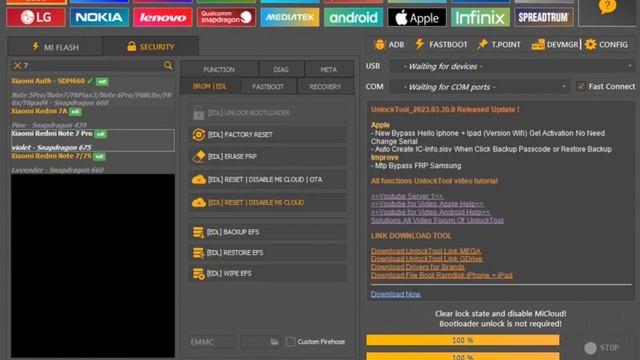Select the BROM | EDL tab
Screen dimensions: 640x360
point(210,87)
